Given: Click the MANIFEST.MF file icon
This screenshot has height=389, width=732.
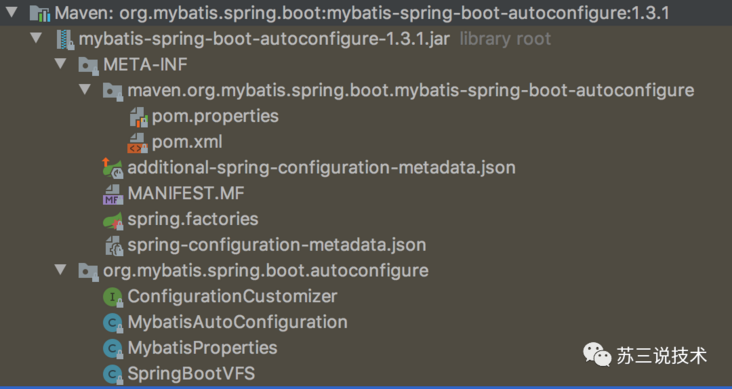Looking at the screenshot, I should point(113,194).
